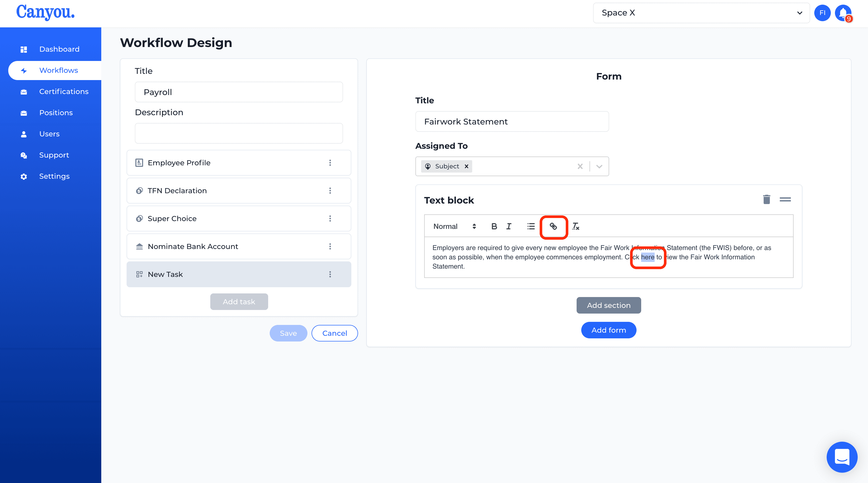Image resolution: width=868 pixels, height=483 pixels.
Task: Click the Add section button
Action: (609, 305)
